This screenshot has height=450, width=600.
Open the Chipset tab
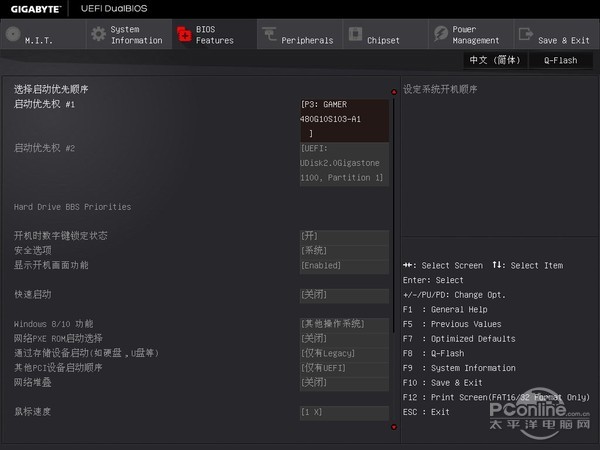[x=386, y=34]
